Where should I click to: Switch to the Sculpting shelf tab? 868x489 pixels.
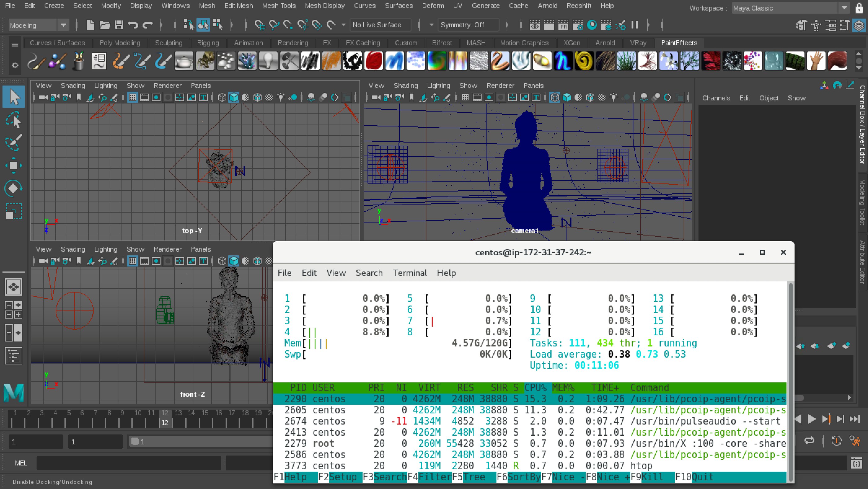[x=169, y=43]
